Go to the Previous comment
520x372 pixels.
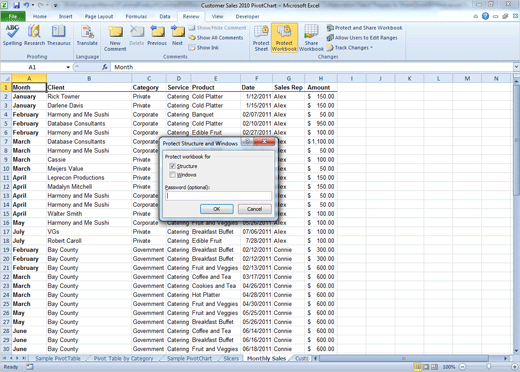(x=157, y=35)
